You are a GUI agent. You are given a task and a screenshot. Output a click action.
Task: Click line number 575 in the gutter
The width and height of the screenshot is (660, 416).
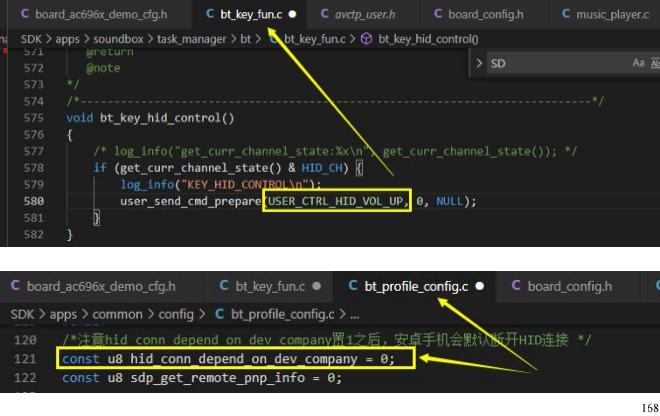(x=34, y=118)
